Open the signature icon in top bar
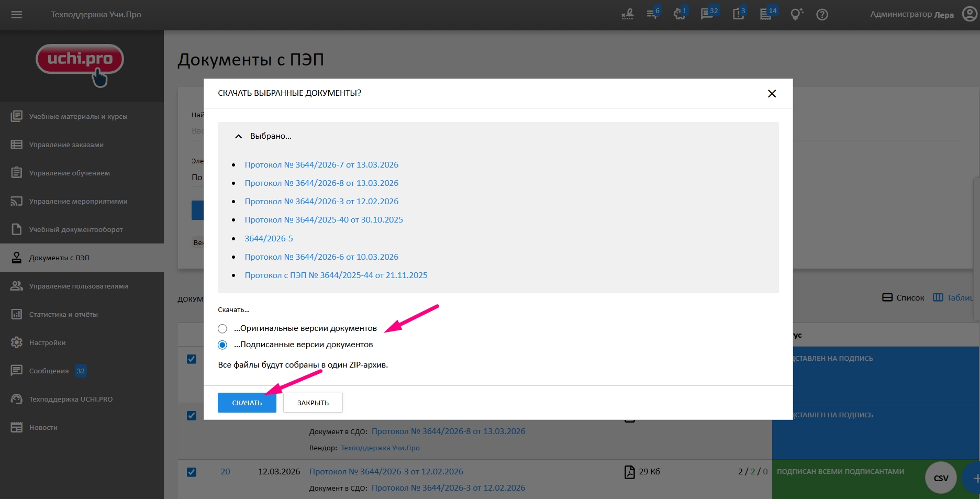Viewport: 980px width, 499px height. pyautogui.click(x=627, y=15)
